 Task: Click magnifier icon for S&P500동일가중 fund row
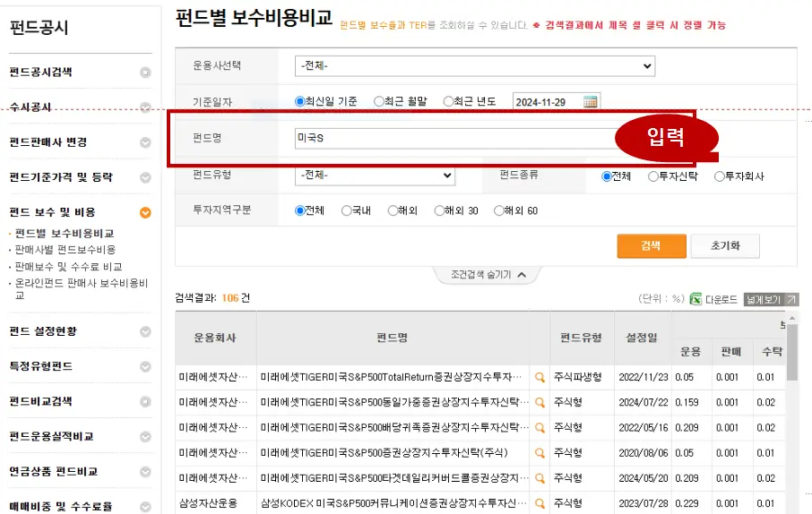[x=540, y=402]
